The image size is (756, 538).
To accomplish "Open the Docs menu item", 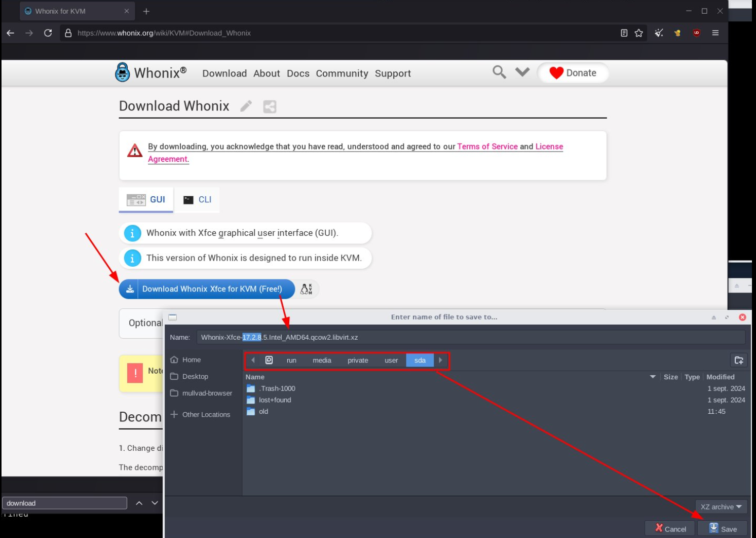I will tap(298, 74).
